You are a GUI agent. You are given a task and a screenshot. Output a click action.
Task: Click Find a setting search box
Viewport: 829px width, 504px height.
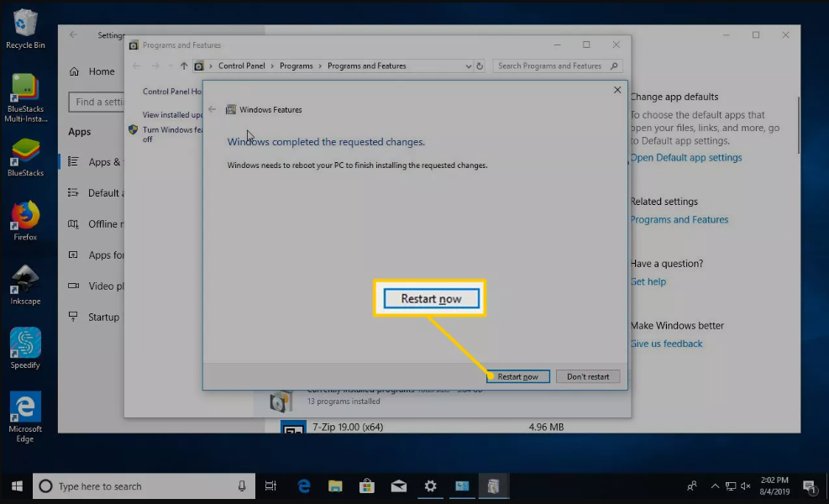click(x=97, y=102)
